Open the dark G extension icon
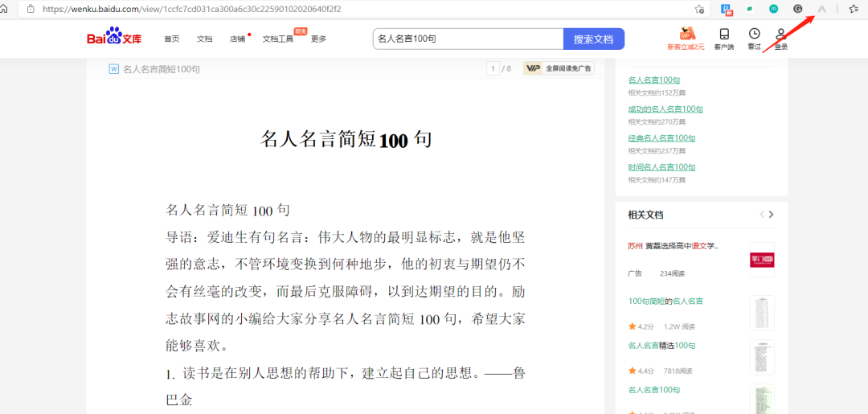Viewport: 868px width, 414px height. point(798,9)
